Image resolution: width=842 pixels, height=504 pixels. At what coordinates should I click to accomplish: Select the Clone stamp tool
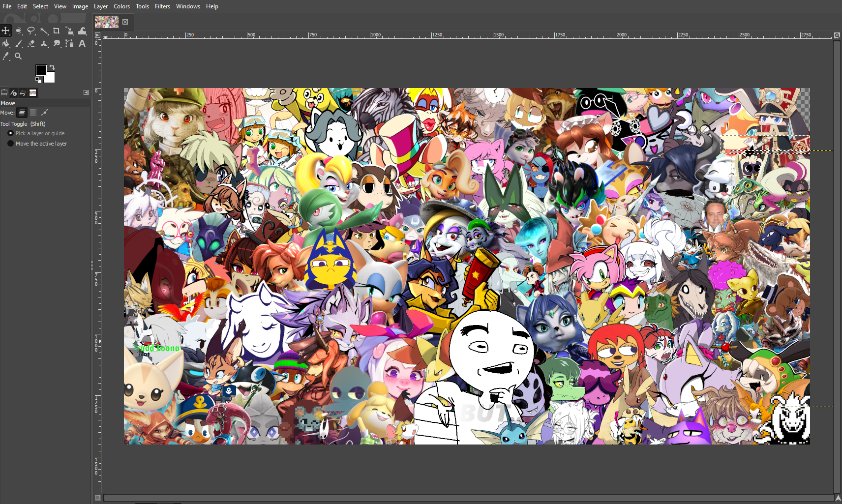pos(44,43)
